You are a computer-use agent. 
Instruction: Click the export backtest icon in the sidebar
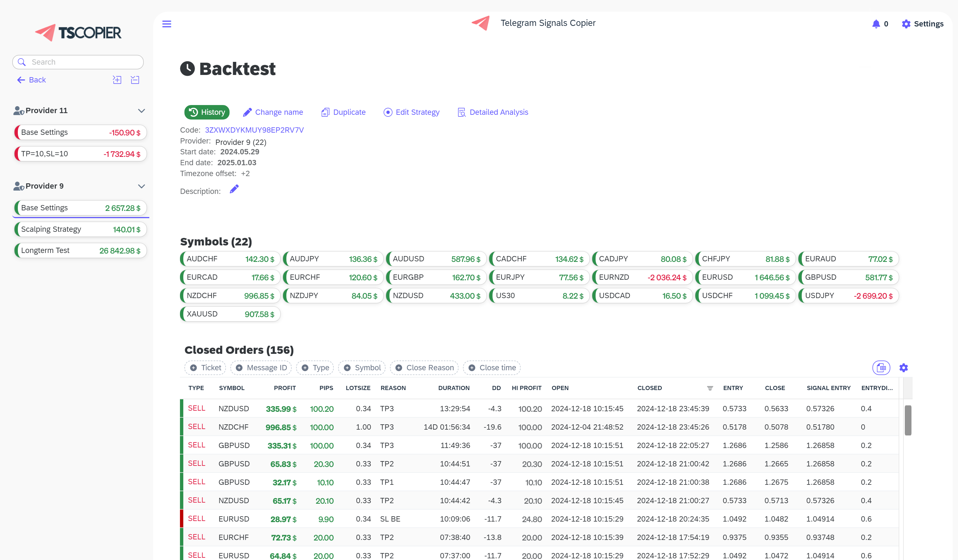135,80
